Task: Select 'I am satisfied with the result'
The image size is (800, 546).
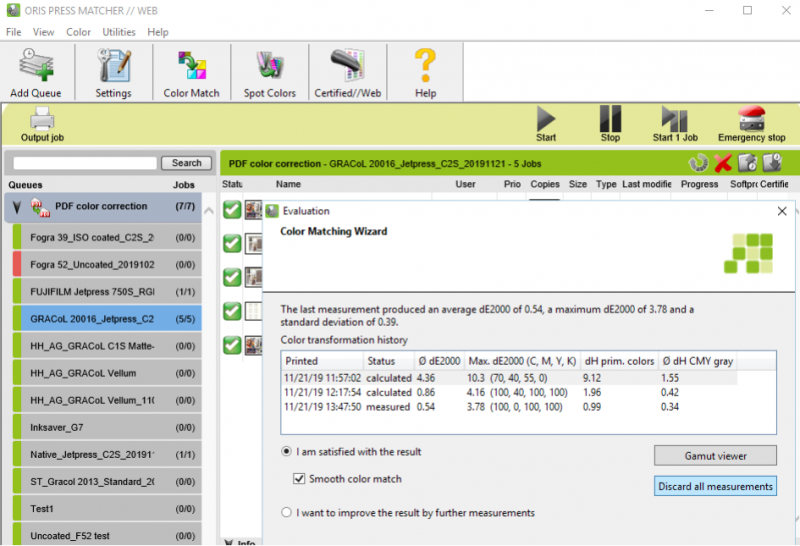Action: pos(288,452)
